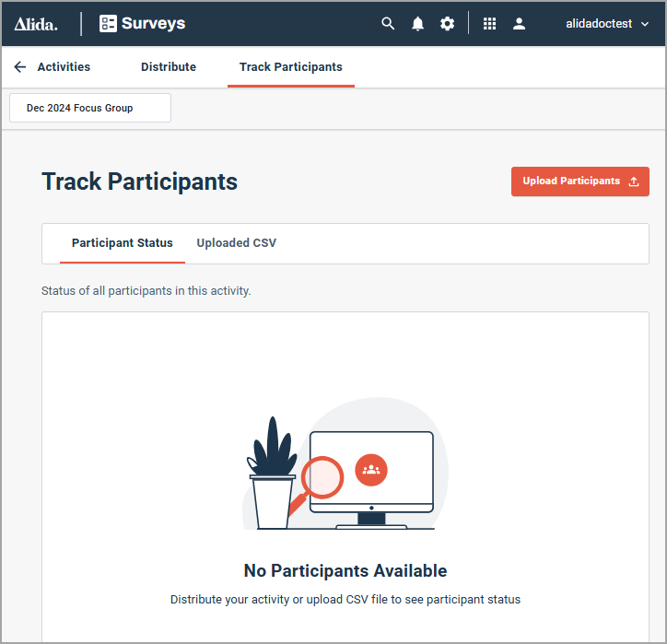The image size is (667, 644).
Task: Click the Alida logo
Action: [36, 24]
